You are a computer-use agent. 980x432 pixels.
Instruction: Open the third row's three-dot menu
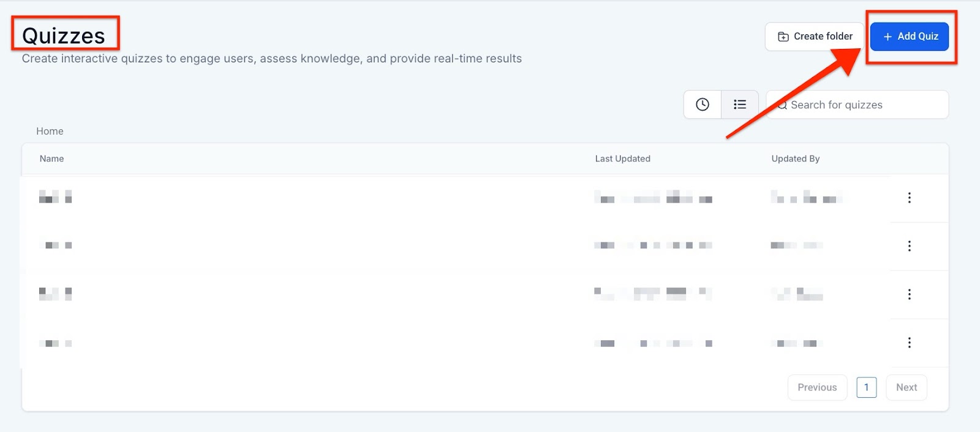pyautogui.click(x=910, y=294)
